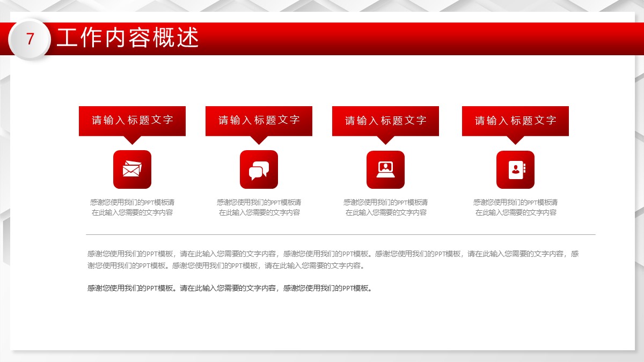Click the arrow pointer above the envelope icon
Screen dimensions: 644x362
click(132, 140)
